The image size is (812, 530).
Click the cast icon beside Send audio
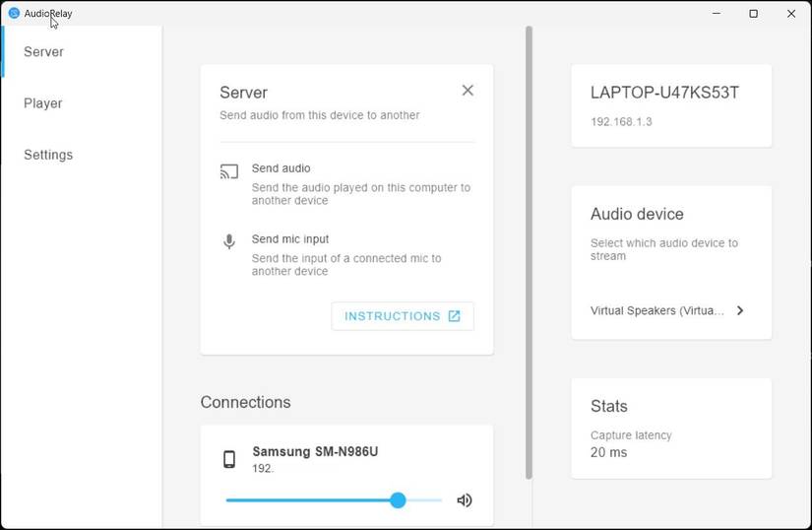click(x=229, y=172)
